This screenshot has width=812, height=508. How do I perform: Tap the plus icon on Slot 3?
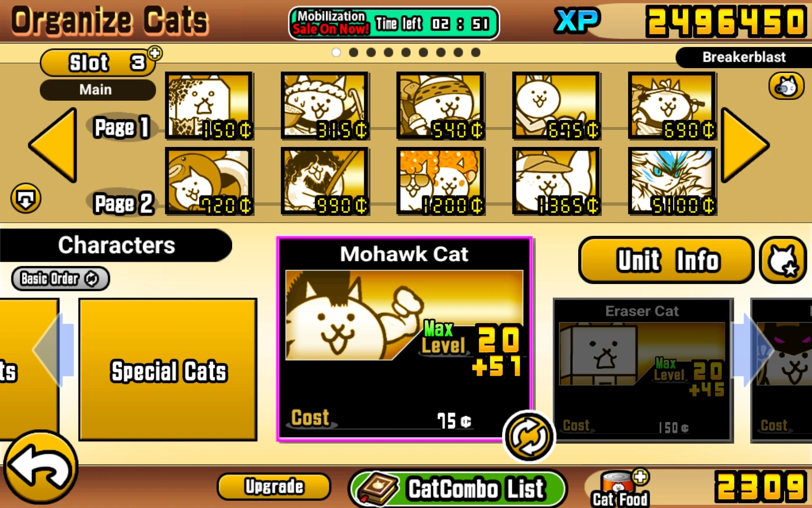pyautogui.click(x=155, y=53)
